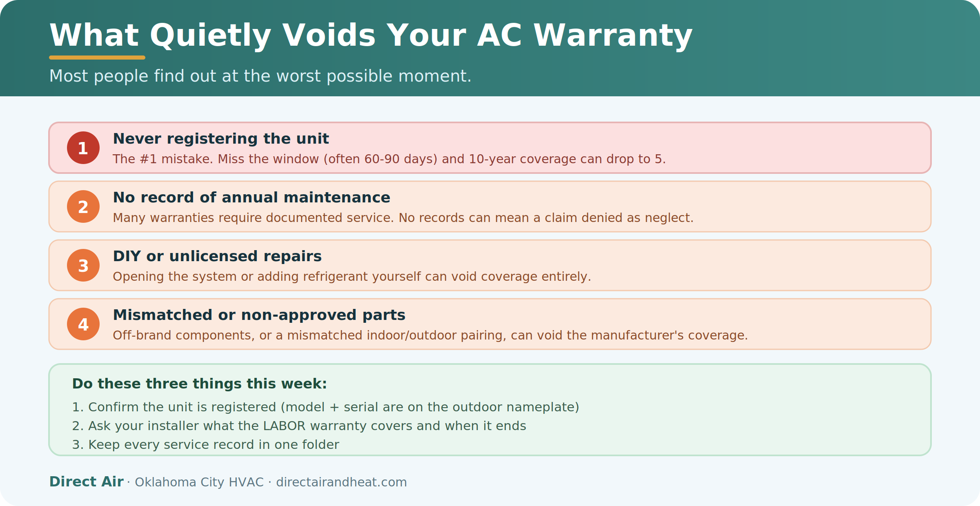This screenshot has width=980, height=506.
Task: Select the 'Mismatched or non-approved parts' heading
Action: [x=259, y=315]
